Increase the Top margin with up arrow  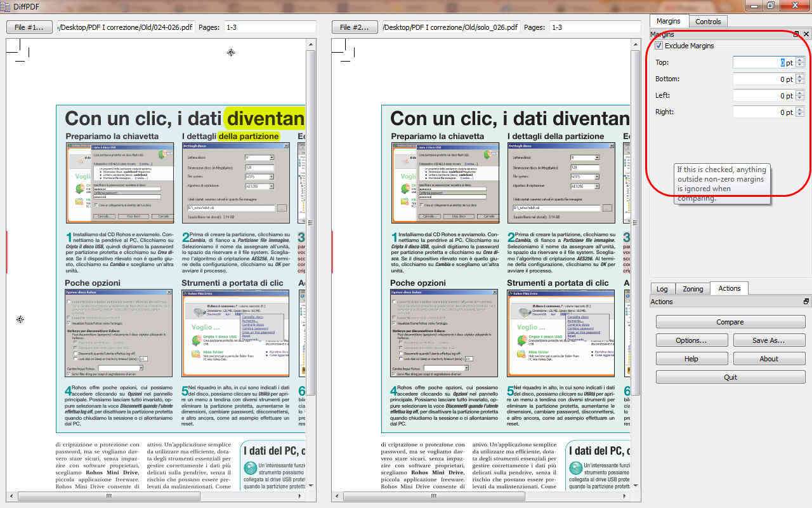tap(800, 60)
